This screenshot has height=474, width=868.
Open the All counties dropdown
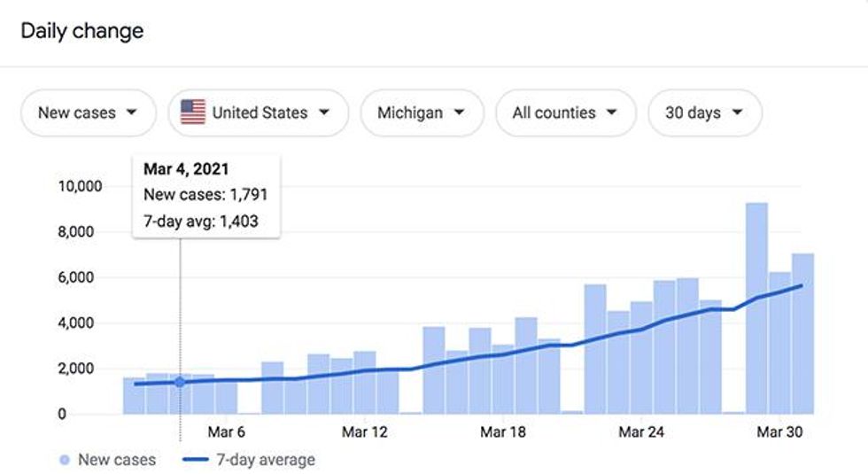point(565,113)
